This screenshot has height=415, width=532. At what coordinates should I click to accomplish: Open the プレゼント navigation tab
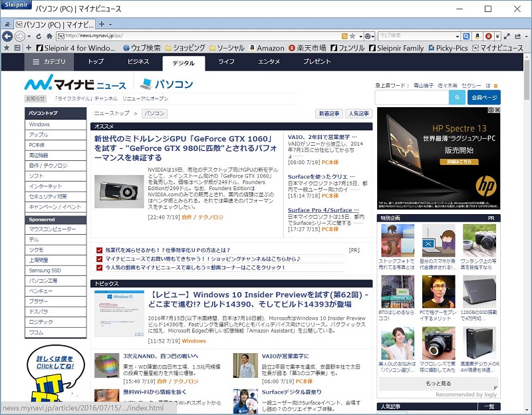(317, 62)
